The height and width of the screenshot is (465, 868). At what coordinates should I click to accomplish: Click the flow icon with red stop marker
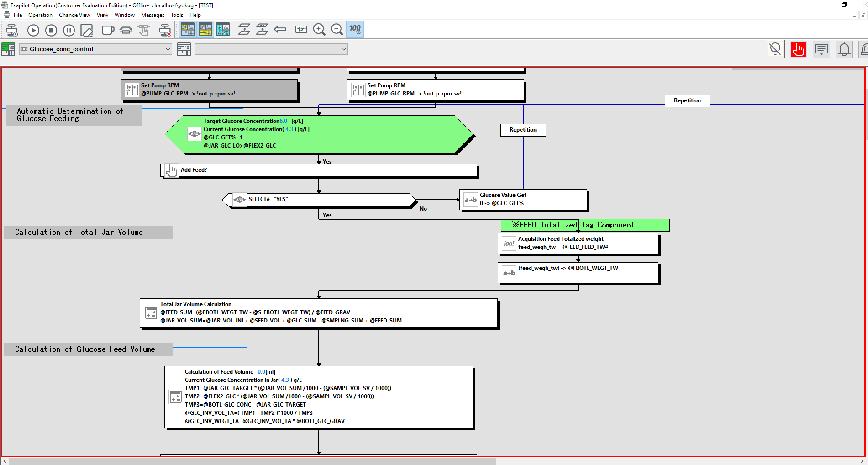pos(165,30)
